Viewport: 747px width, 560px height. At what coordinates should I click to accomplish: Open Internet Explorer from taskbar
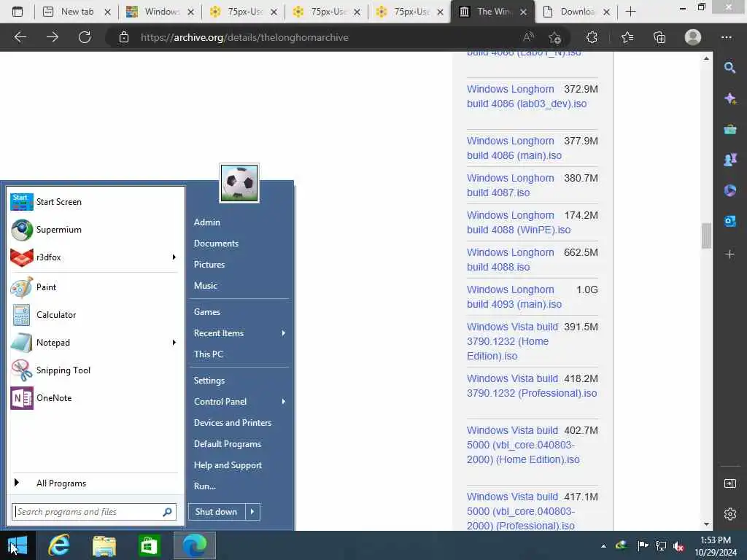click(59, 545)
